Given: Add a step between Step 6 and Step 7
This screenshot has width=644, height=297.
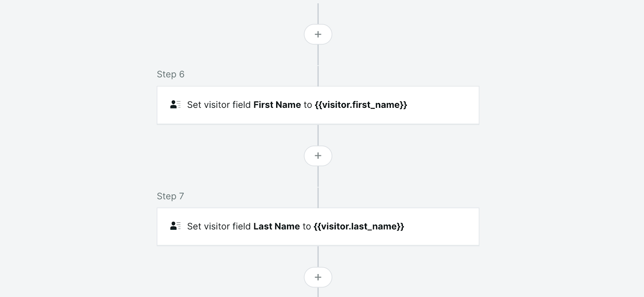Looking at the screenshot, I should coord(318,156).
